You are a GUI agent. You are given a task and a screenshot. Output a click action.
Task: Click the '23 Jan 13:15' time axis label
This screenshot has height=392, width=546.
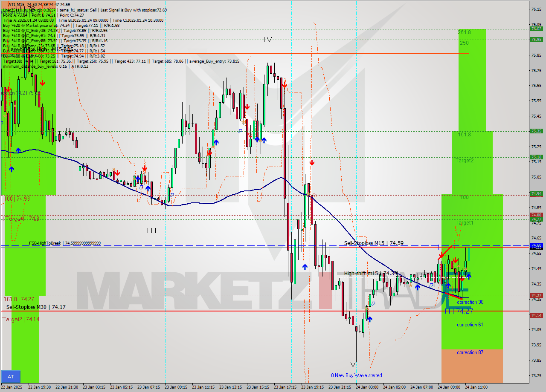[x=231, y=387]
